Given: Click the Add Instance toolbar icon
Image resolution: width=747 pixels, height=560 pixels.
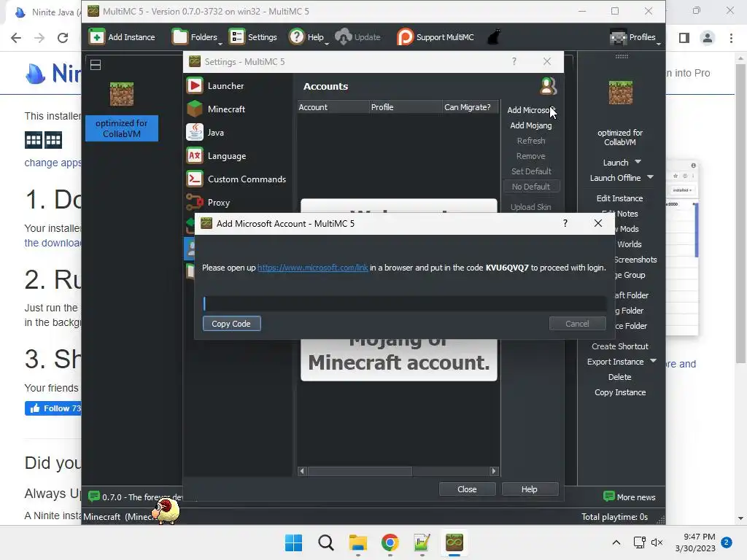Looking at the screenshot, I should [x=97, y=36].
